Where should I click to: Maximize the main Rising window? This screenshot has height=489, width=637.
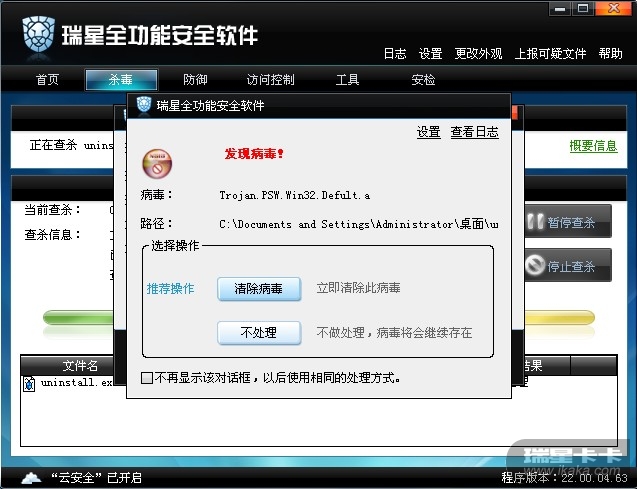tap(583, 9)
